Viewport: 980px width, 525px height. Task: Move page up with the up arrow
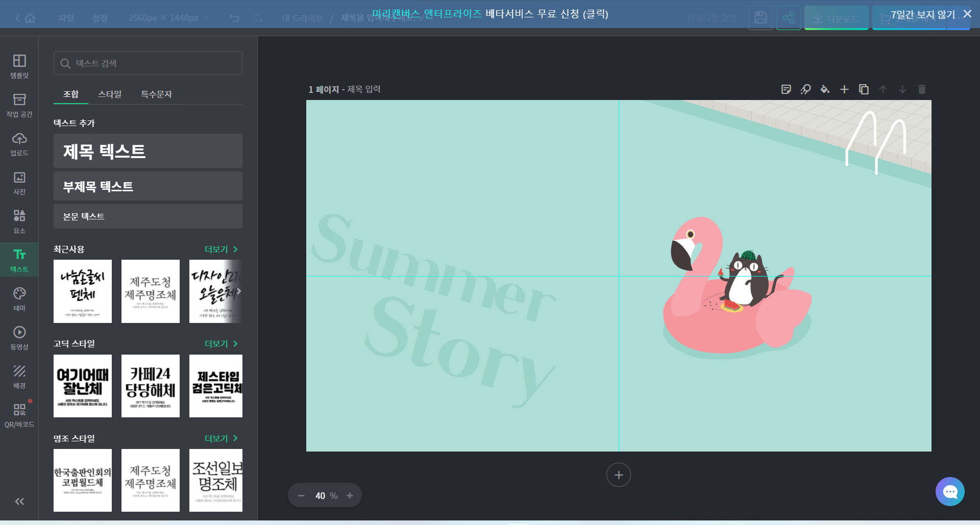(x=883, y=89)
